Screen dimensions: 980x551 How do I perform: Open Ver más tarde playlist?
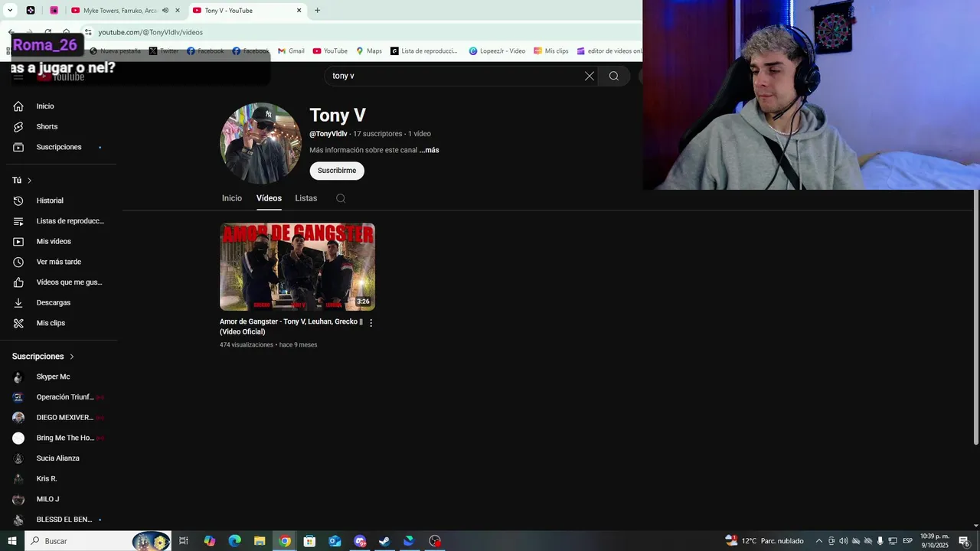[x=60, y=262]
